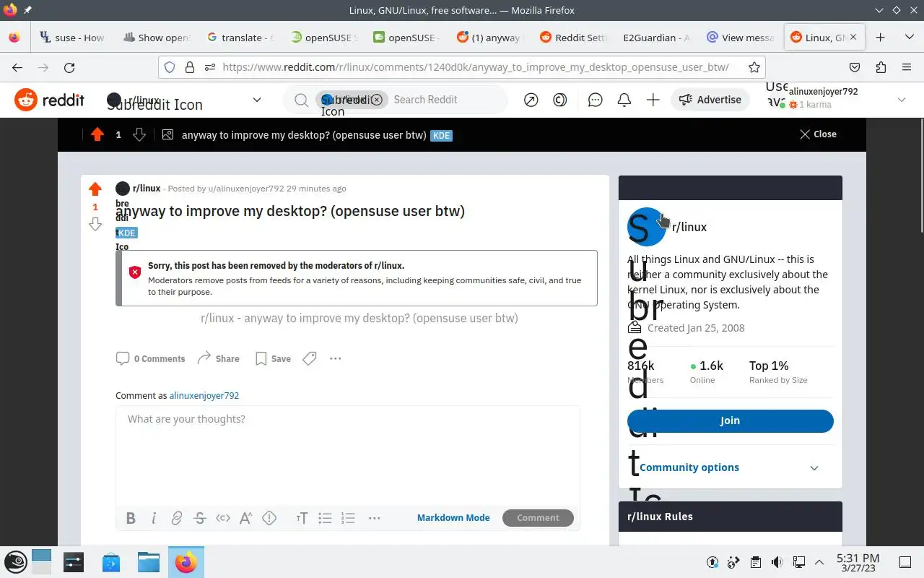Open the chat bubble icon
Screen dimensions: 924x578
click(x=596, y=100)
